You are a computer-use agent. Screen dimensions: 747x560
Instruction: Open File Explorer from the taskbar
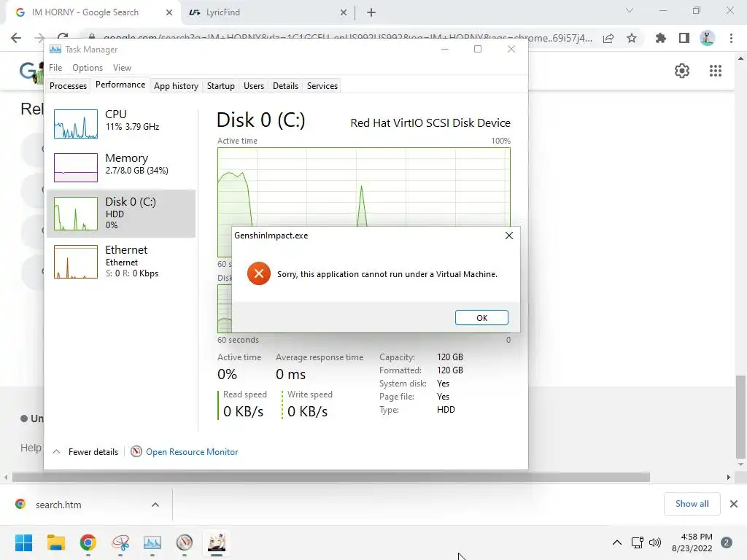click(55, 542)
